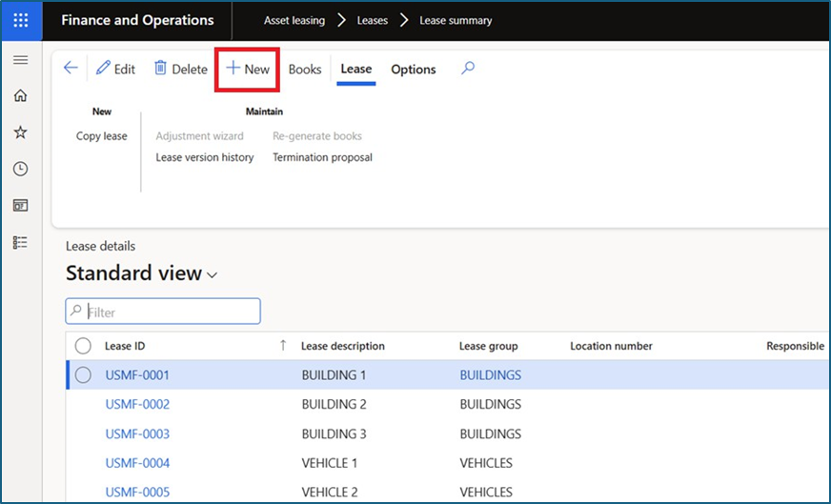Open Modules list icon in sidebar
The image size is (831, 504).
[x=20, y=242]
